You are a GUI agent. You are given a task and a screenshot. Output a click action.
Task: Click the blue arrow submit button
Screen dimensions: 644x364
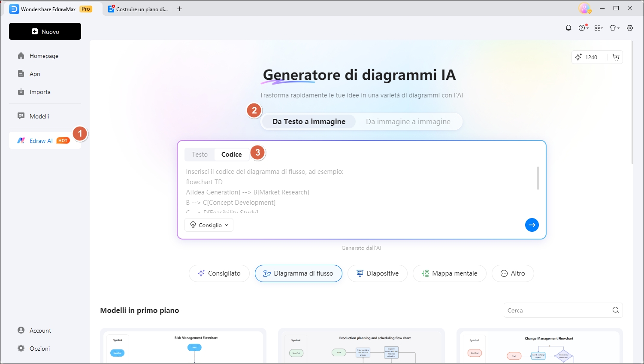click(x=532, y=225)
